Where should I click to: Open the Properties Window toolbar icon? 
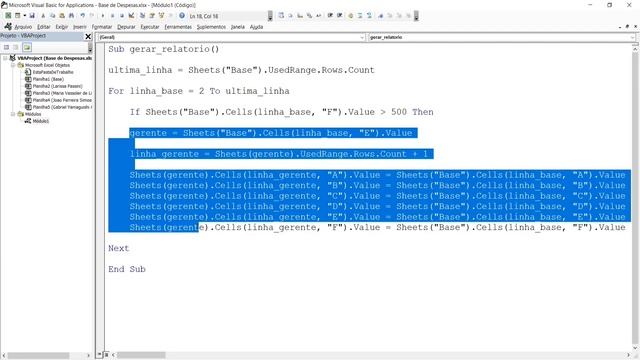point(152,16)
